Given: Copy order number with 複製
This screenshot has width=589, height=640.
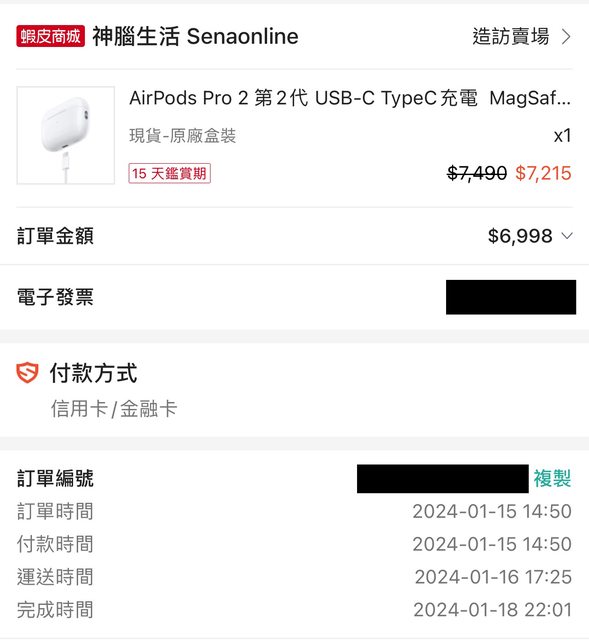Looking at the screenshot, I should 552,478.
